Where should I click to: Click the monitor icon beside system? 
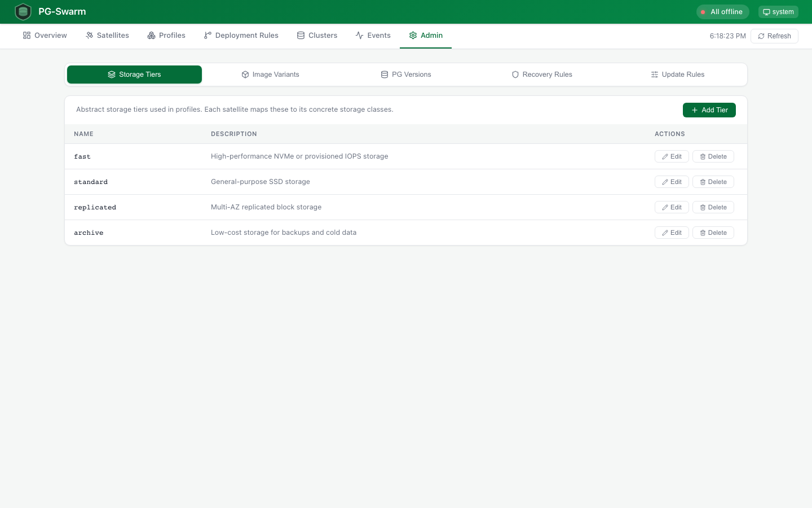(x=766, y=12)
